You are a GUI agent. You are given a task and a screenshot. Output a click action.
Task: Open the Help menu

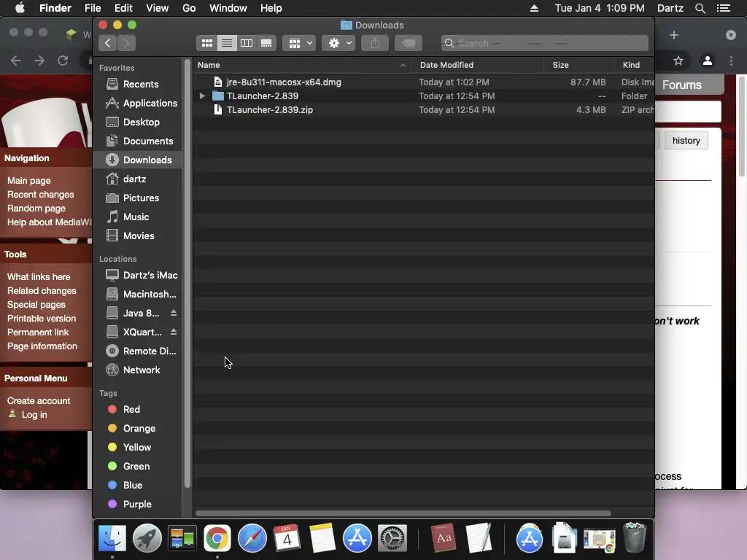coord(271,8)
